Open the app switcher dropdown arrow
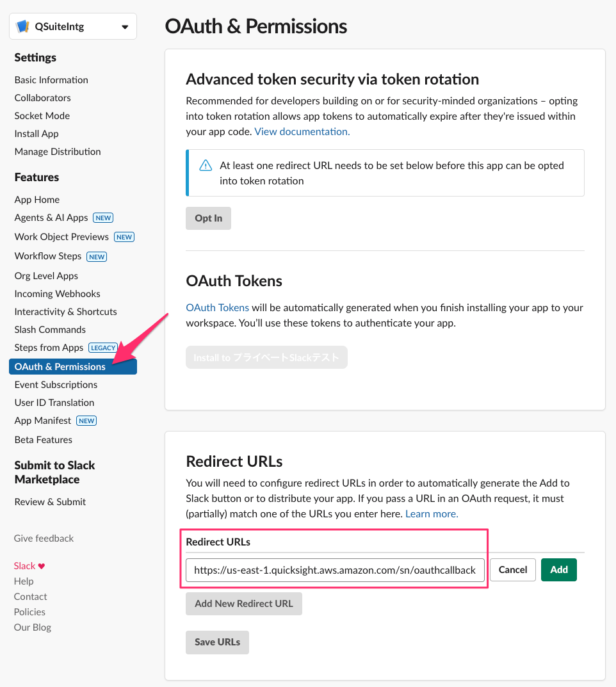Viewport: 616px width, 687px height. [124, 26]
